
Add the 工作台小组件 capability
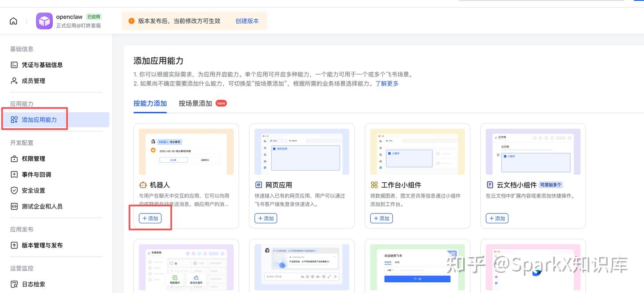[381, 218]
